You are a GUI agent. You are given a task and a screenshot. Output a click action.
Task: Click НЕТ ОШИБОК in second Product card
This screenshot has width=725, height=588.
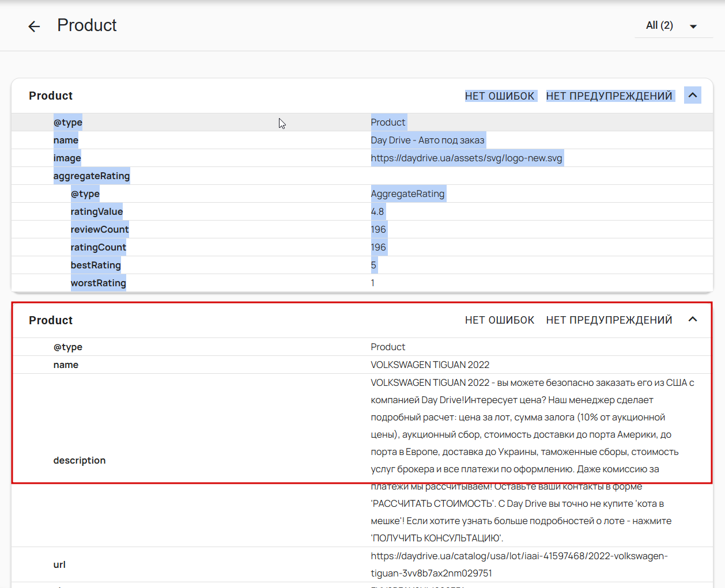pyautogui.click(x=500, y=320)
